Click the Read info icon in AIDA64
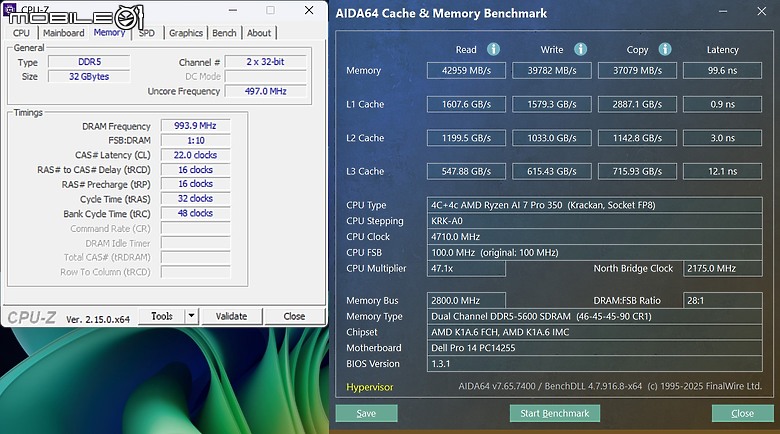 (x=493, y=49)
